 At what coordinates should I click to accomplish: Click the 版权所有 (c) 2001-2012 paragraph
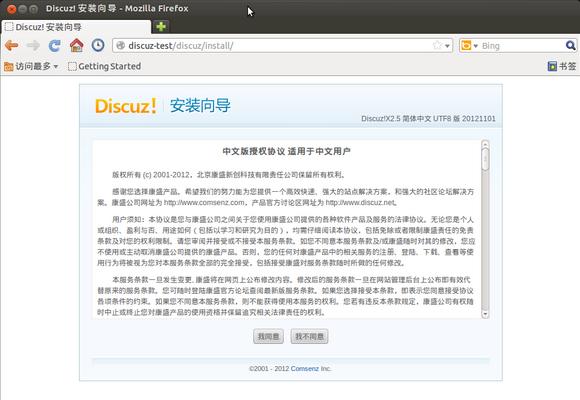coord(229,175)
